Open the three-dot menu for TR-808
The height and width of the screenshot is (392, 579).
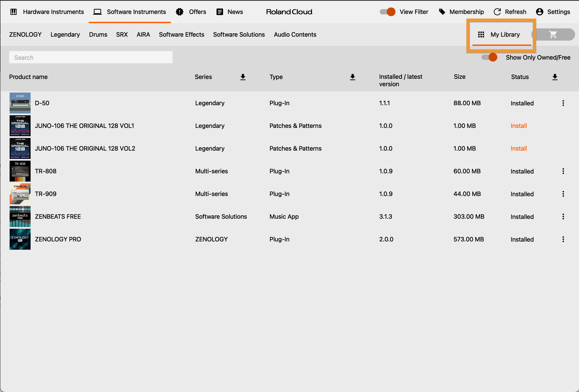point(563,171)
